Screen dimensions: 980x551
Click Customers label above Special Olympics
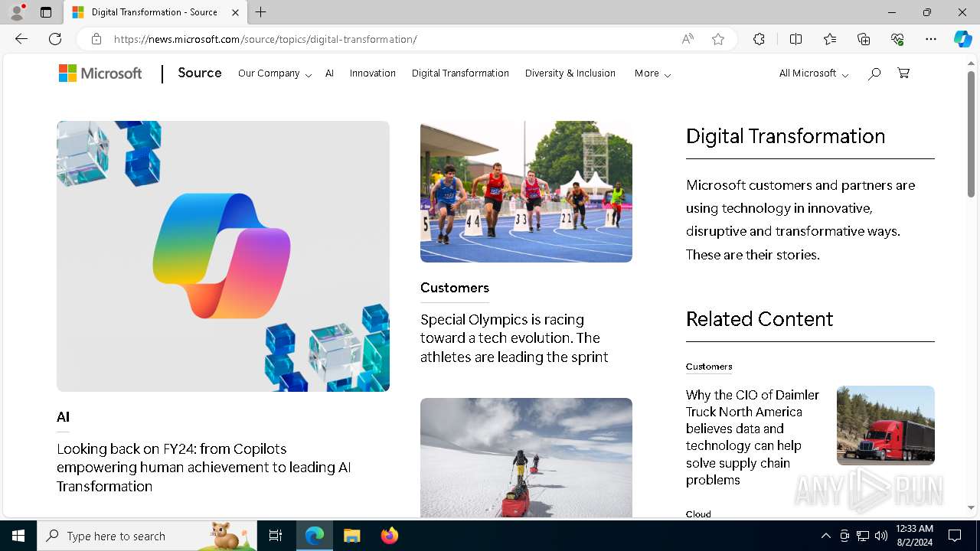455,288
